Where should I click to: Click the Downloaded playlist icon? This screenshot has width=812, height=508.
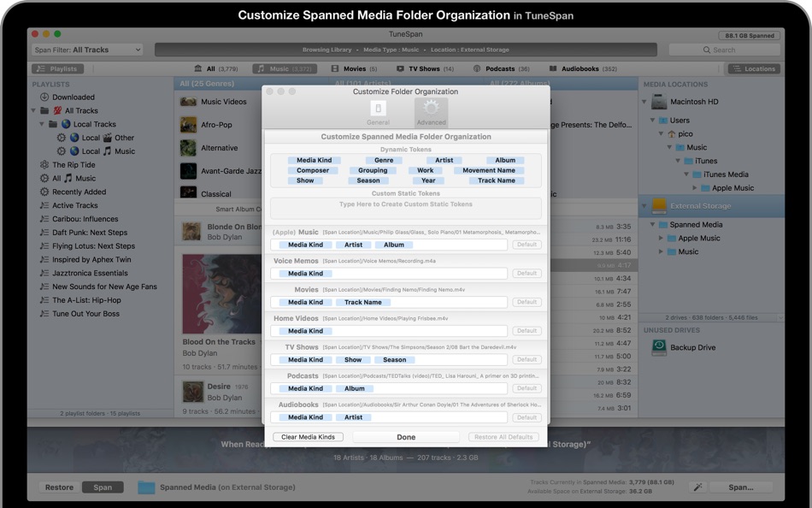pos(44,97)
